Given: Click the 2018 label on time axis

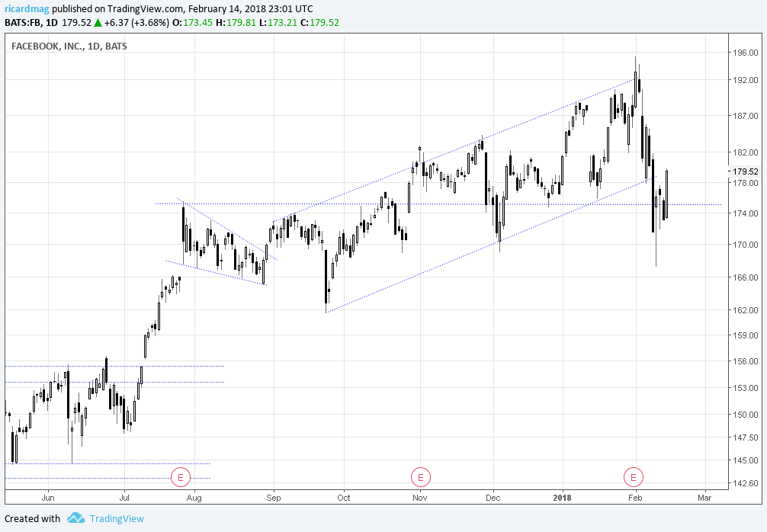Looking at the screenshot, I should (x=562, y=498).
